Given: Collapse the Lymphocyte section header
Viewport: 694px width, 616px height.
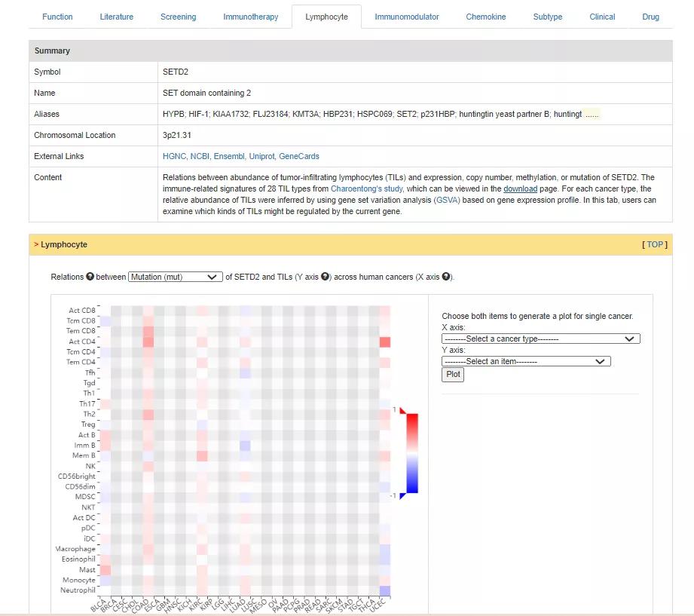Looking at the screenshot, I should click(64, 244).
